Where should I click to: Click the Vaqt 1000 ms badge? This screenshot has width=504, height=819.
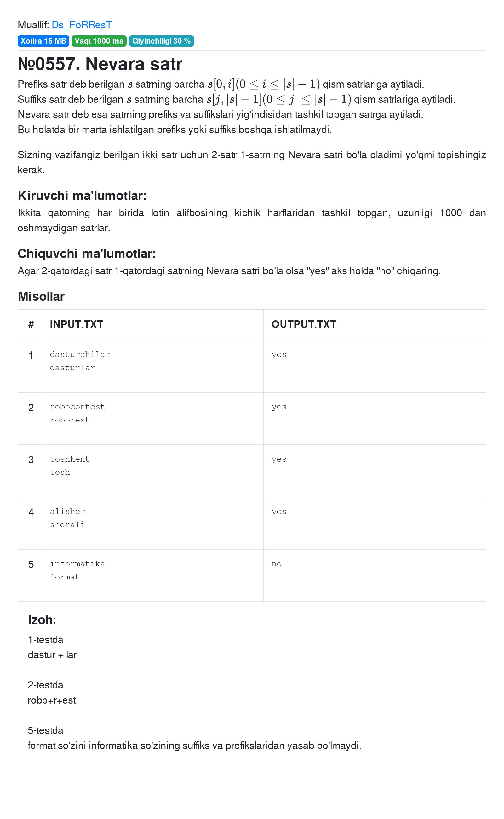point(99,41)
